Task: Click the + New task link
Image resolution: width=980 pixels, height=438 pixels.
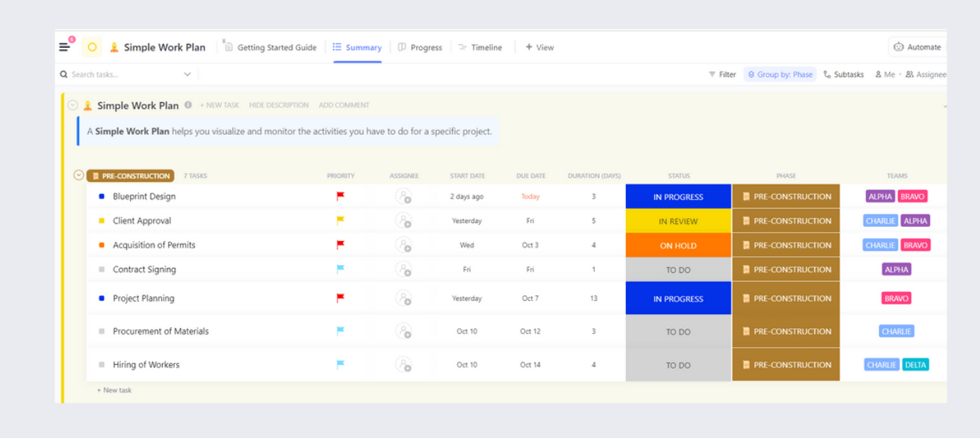Action: [x=114, y=390]
